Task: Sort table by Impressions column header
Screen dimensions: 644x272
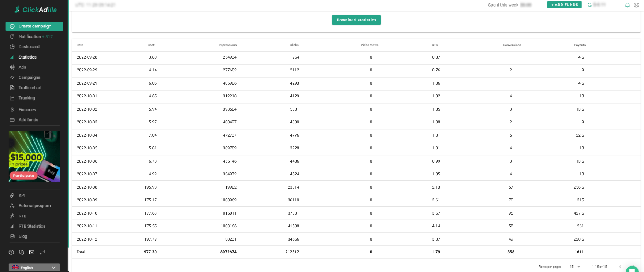Action: tap(227, 45)
